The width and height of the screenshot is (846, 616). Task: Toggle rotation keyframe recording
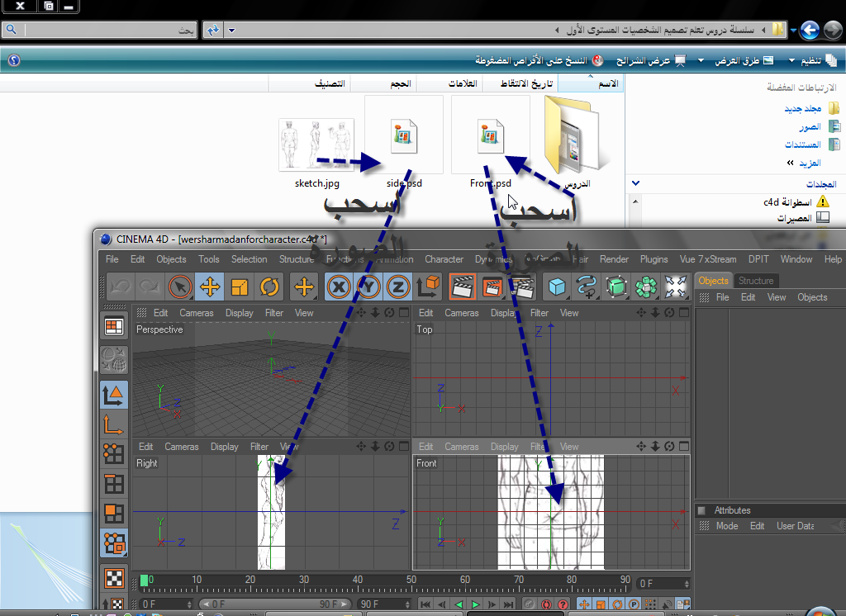[617, 604]
